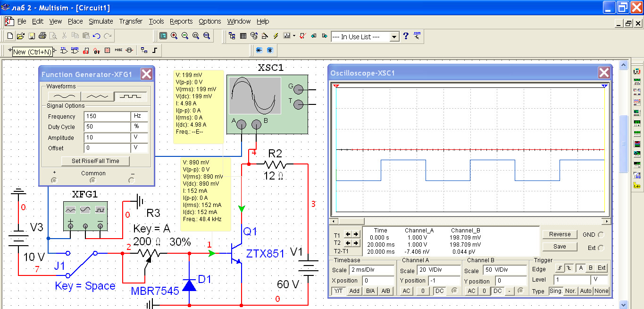644x309 pixels.
Task: Zoom out of the circuit sheet
Action: pyautogui.click(x=185, y=36)
